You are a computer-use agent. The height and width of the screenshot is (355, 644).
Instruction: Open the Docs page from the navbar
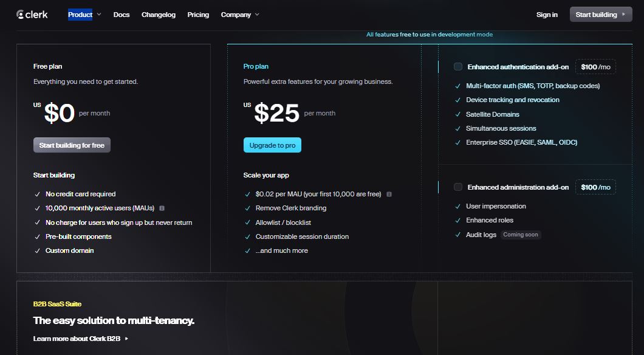122,15
